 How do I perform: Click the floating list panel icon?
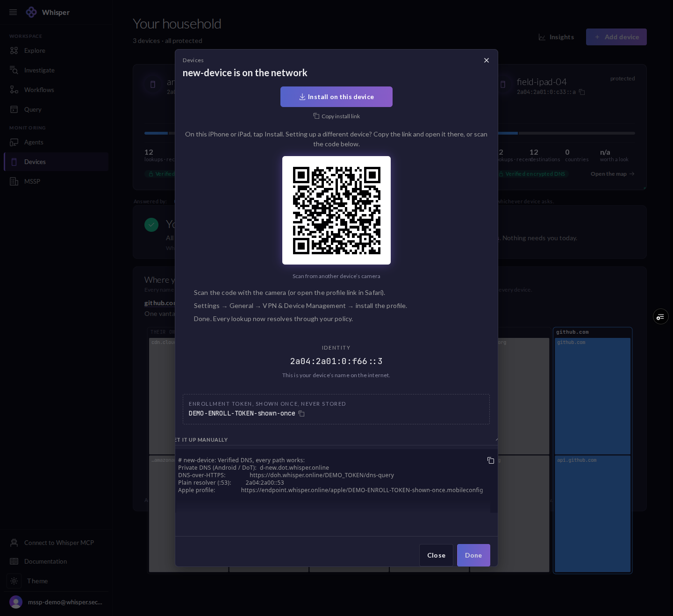(661, 317)
